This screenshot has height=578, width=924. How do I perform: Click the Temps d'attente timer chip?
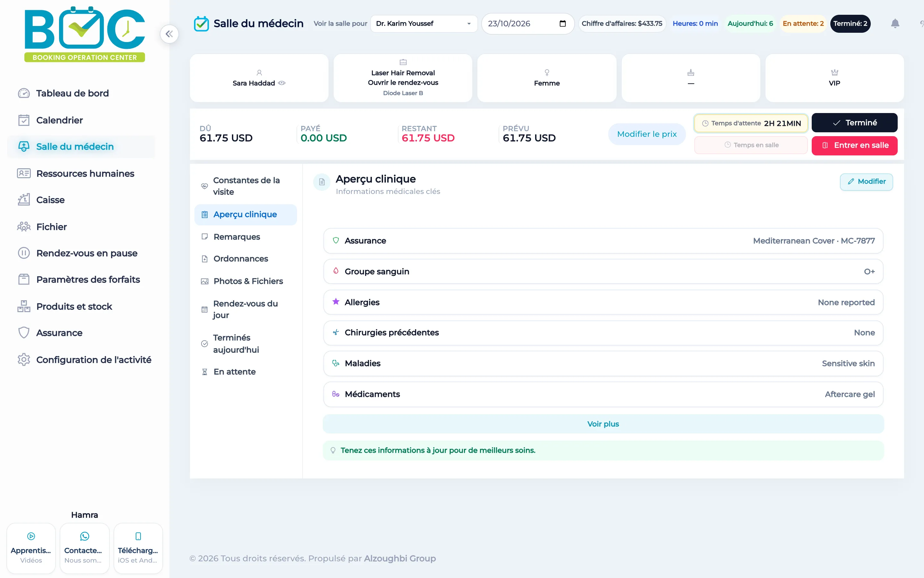(751, 123)
